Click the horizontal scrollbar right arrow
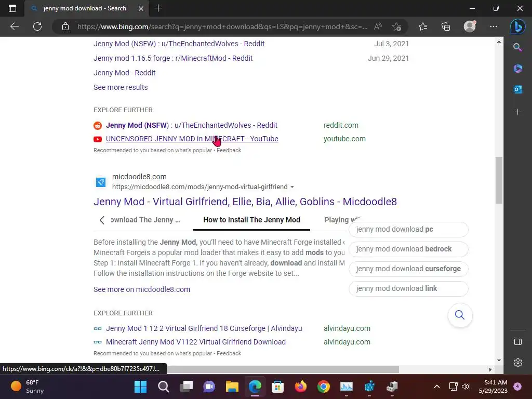 [490, 369]
